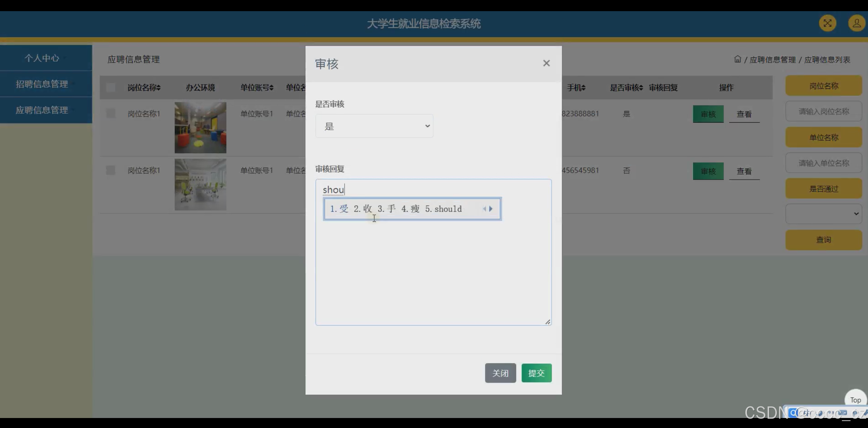Click the first row office environment thumbnail
This screenshot has width=868, height=428.
200,128
